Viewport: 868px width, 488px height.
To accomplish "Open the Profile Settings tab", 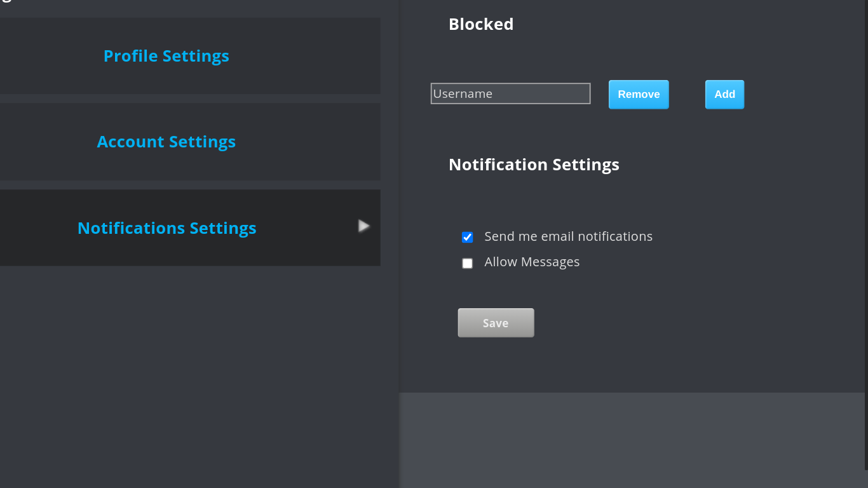I will (x=166, y=56).
